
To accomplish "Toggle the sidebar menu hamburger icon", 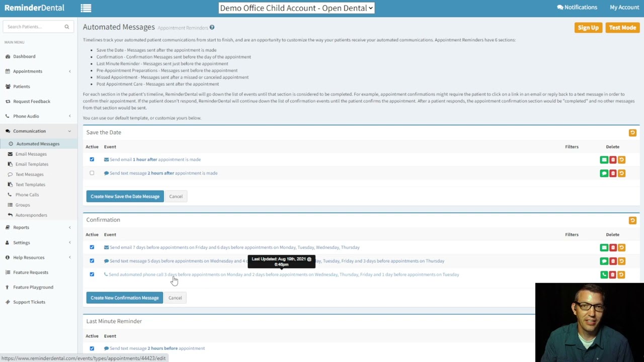I will pyautogui.click(x=86, y=8).
